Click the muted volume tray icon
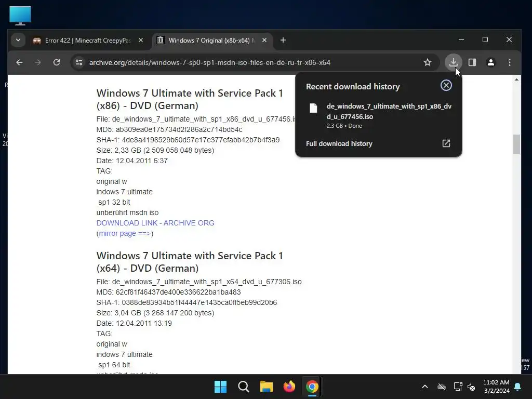This screenshot has height=399, width=532. (x=471, y=387)
